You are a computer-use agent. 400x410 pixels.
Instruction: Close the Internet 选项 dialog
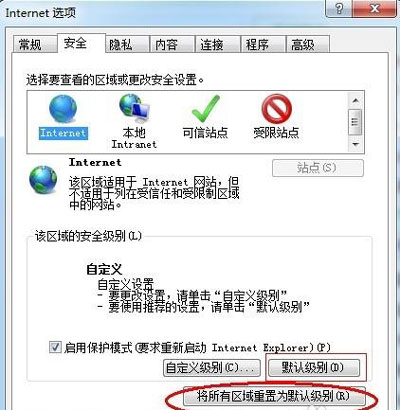point(375,8)
